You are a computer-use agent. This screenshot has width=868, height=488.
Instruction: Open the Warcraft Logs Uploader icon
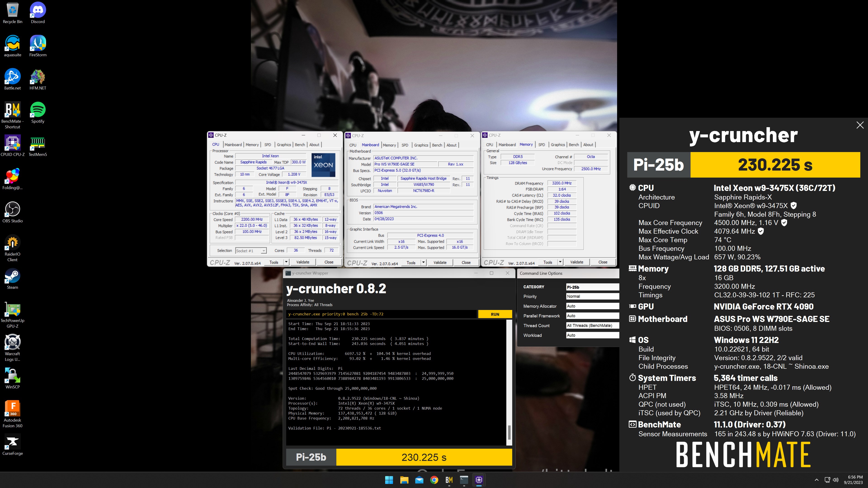tap(12, 348)
